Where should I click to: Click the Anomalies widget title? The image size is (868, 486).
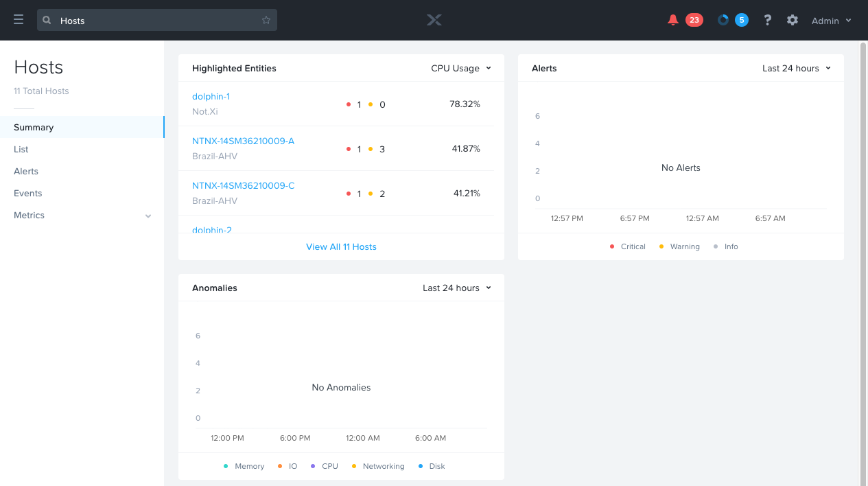(x=215, y=288)
